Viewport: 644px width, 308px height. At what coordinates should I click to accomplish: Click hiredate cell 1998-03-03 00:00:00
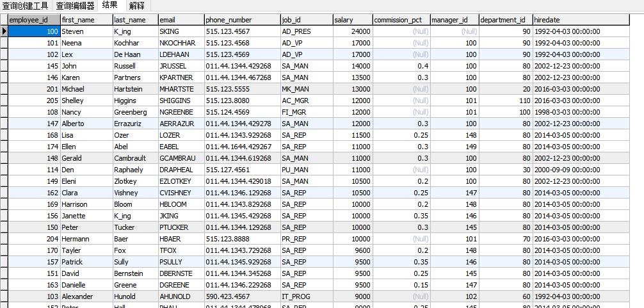(581, 112)
